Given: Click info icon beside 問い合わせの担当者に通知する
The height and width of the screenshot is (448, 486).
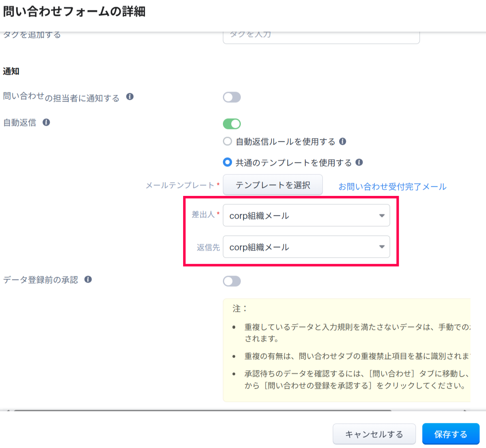Looking at the screenshot, I should (130, 97).
